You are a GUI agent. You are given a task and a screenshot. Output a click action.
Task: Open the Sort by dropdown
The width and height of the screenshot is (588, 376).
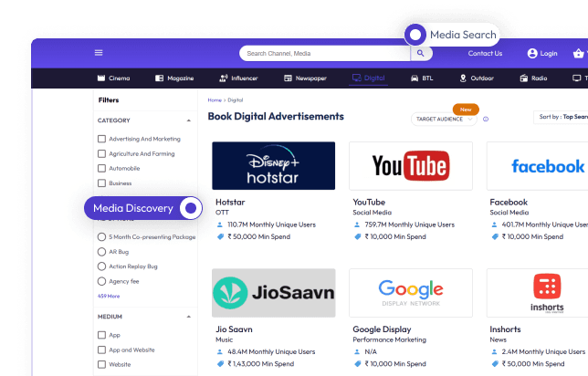(x=561, y=117)
